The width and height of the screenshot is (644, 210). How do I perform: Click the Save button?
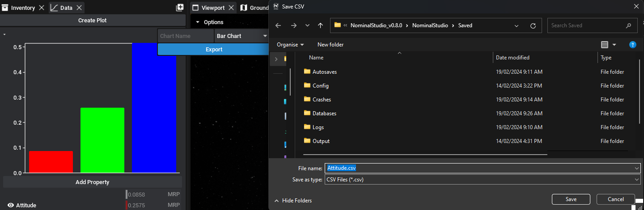tap(571, 199)
